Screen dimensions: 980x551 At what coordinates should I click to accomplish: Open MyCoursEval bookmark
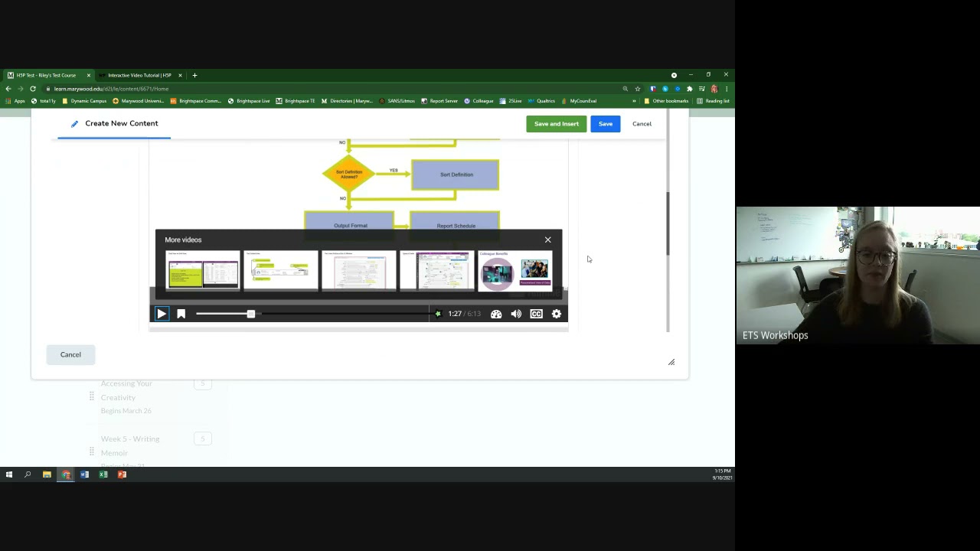pos(579,101)
